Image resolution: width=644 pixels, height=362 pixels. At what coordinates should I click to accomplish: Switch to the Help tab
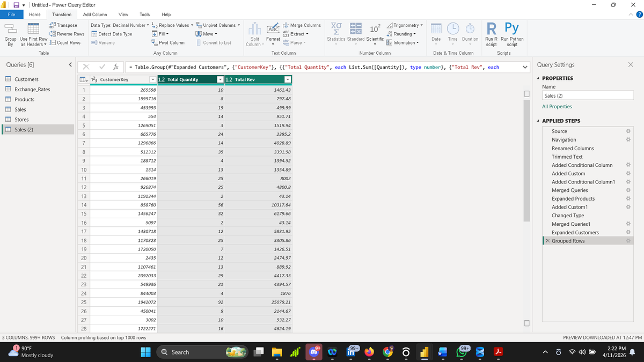[166, 14]
